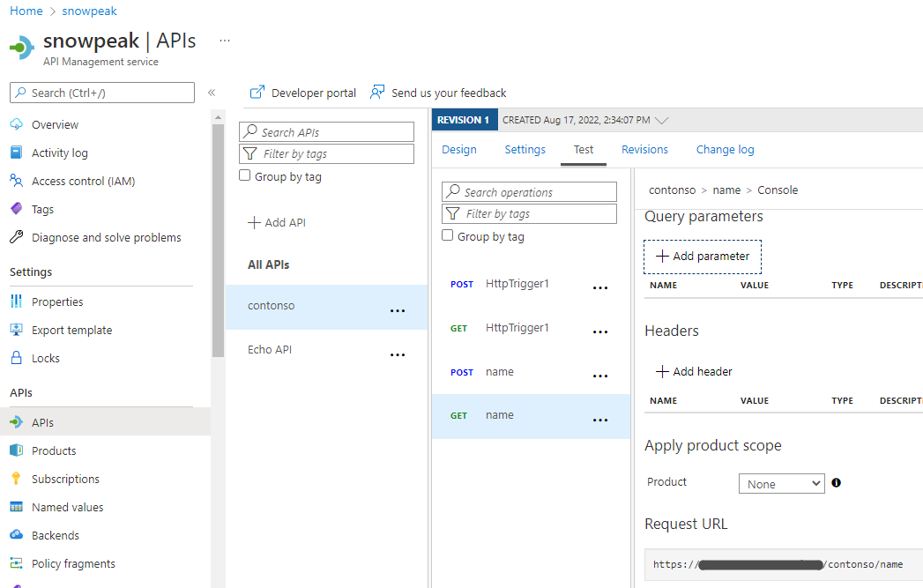Image resolution: width=923 pixels, height=588 pixels.
Task: Click the product scope info icon
Action: click(x=836, y=482)
